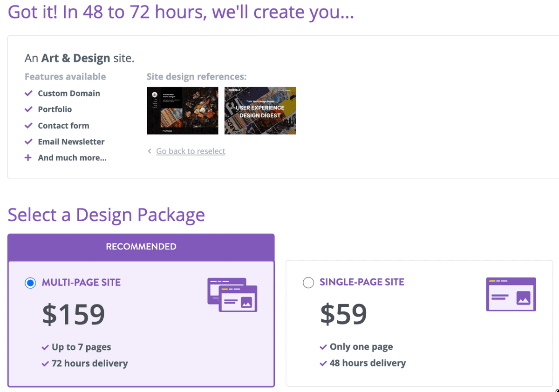Click the plus icon beside And much more

pos(28,158)
